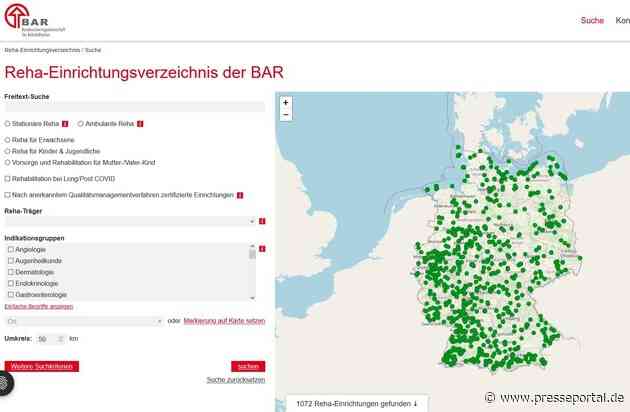Zoom in on the map

(x=286, y=103)
